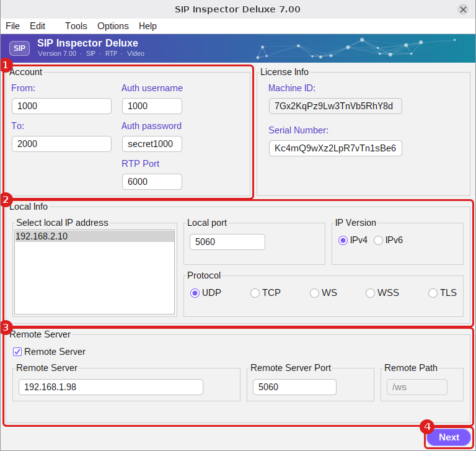Image resolution: width=476 pixels, height=451 pixels.
Task: Close the SIP Inspector Deluxe window
Action: [x=463, y=9]
